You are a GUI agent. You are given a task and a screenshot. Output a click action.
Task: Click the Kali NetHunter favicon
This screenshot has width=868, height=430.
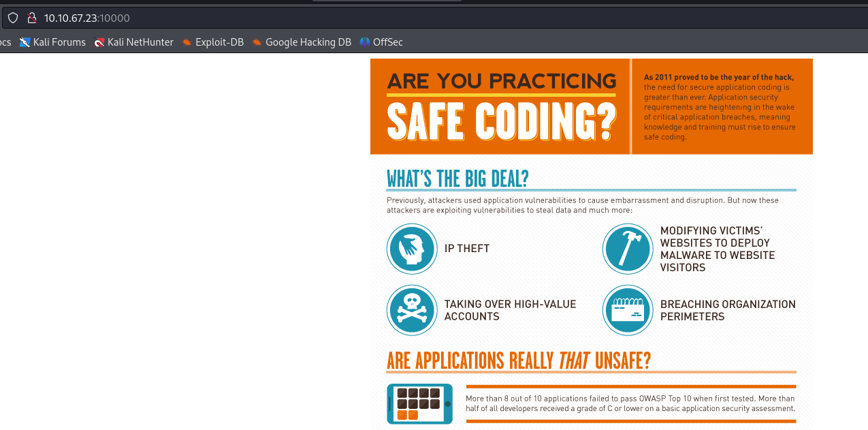[100, 42]
